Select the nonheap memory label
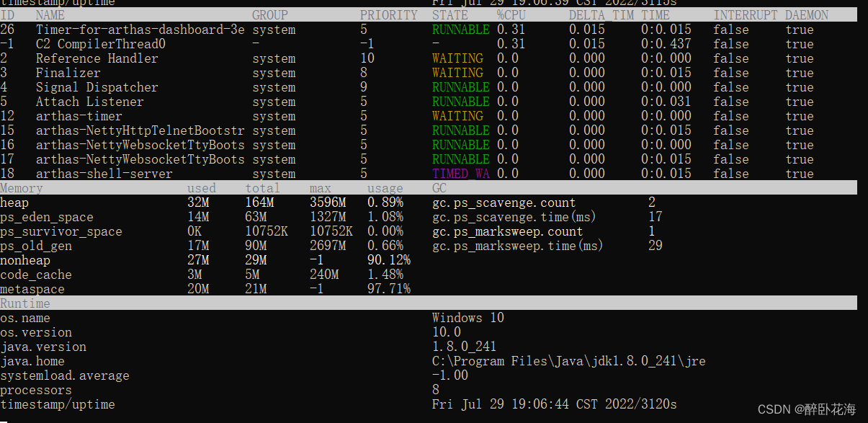The height and width of the screenshot is (423, 868). (x=25, y=260)
